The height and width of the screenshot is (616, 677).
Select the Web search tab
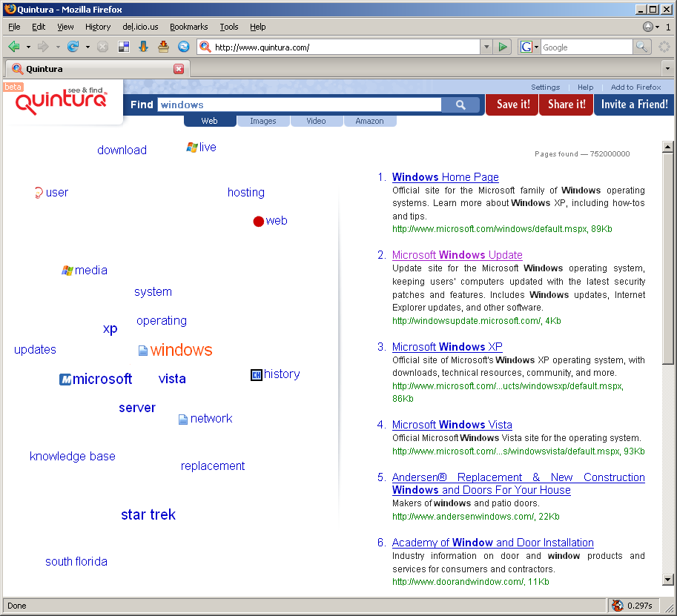tap(209, 121)
